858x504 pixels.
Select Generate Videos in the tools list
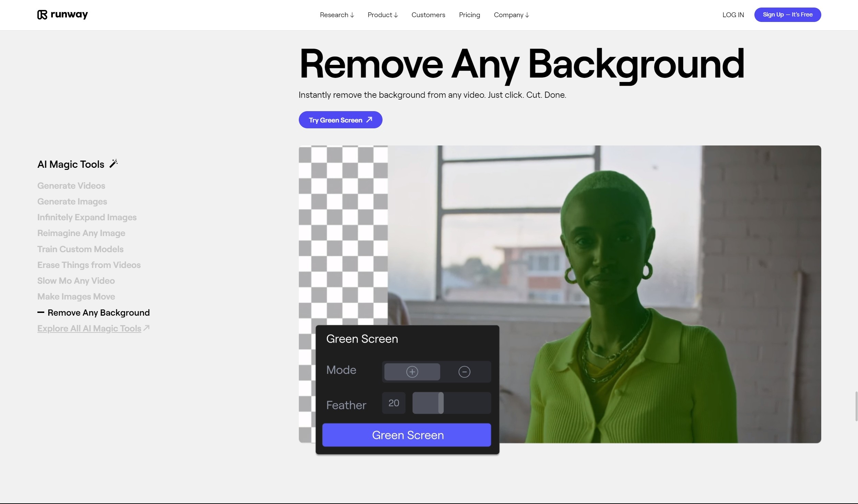(71, 186)
